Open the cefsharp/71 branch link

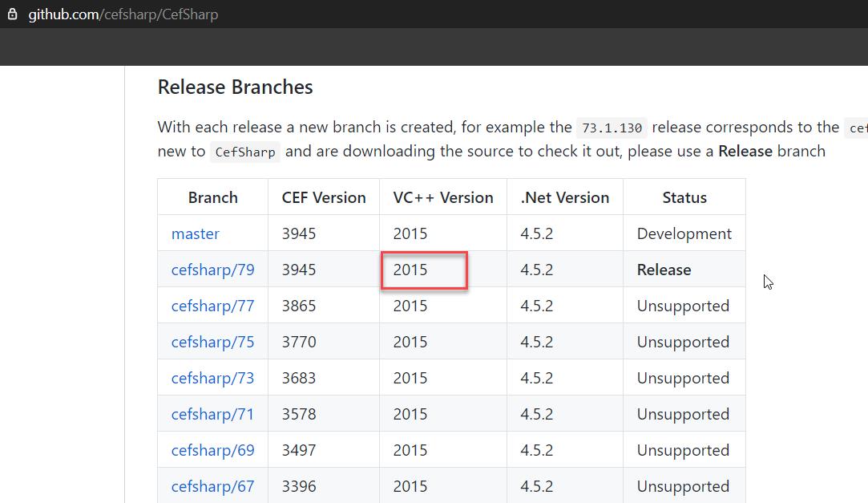[x=212, y=414]
